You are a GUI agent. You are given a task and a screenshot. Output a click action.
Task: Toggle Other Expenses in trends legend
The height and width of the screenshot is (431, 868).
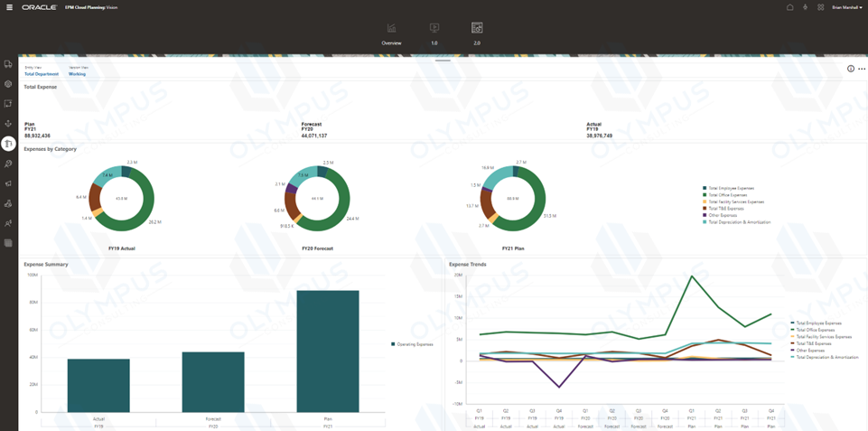point(807,350)
